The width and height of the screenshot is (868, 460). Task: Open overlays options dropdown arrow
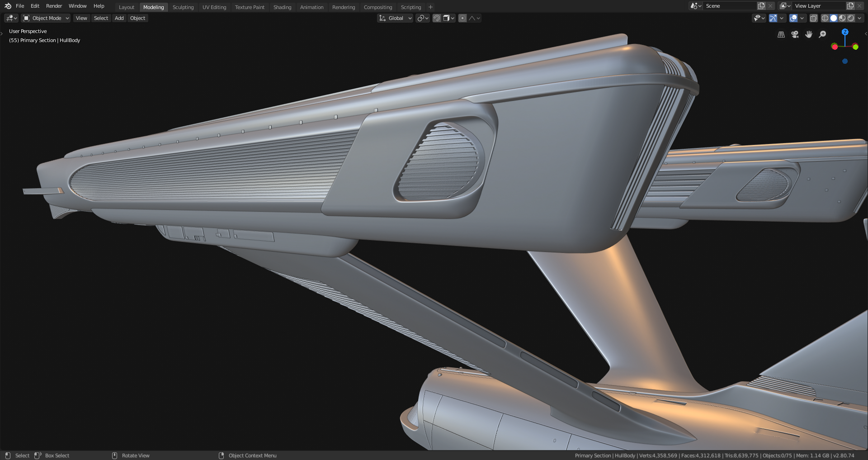coord(802,18)
